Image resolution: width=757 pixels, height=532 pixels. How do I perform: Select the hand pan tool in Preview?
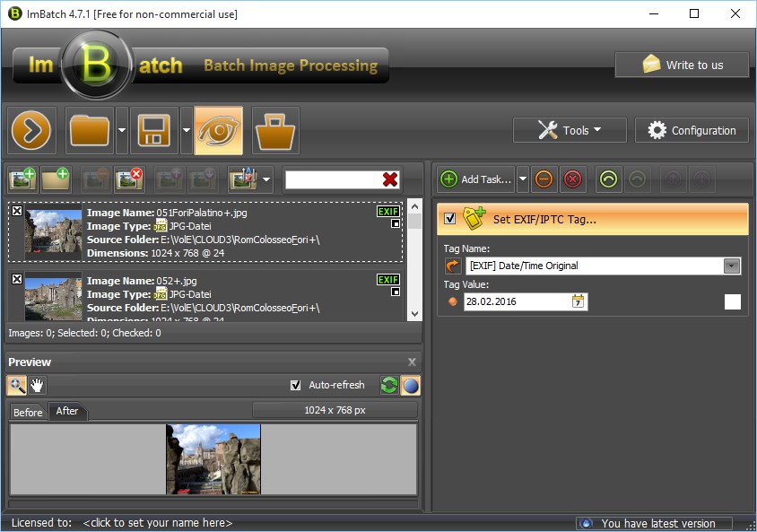tap(37, 385)
